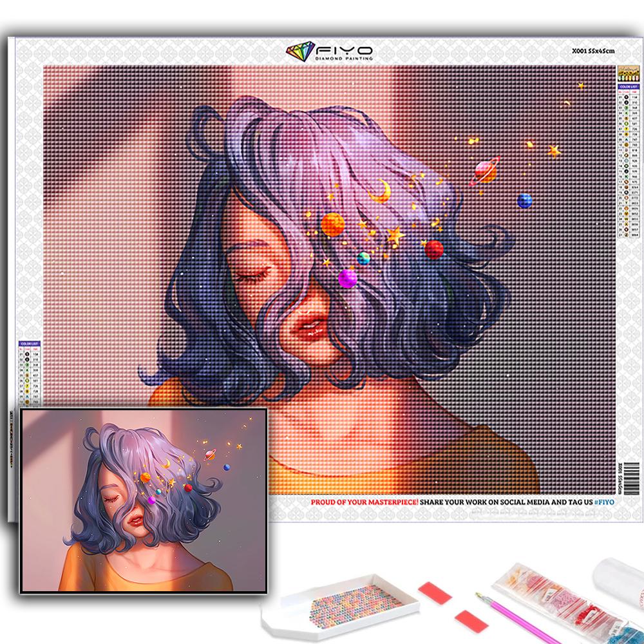Click the large orange planet on main canvas
The width and height of the screenshot is (644, 644).
pyautogui.click(x=333, y=225)
